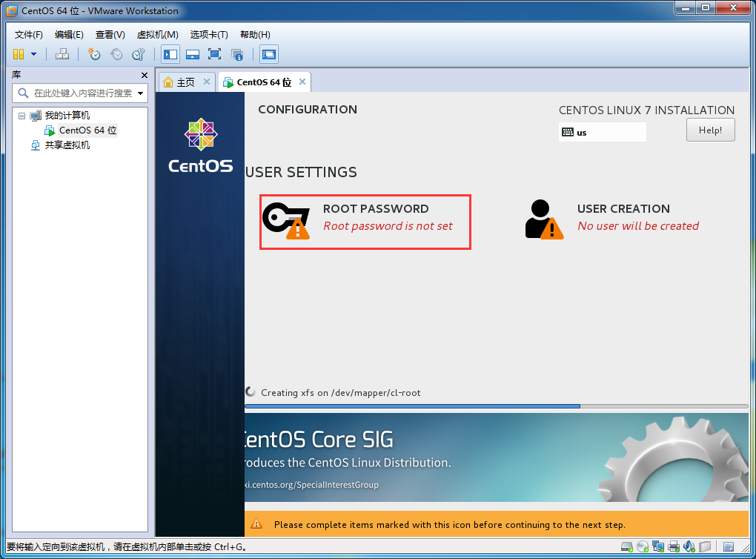Toggle the thumbnail bar view button
The image size is (756, 559).
(193, 54)
